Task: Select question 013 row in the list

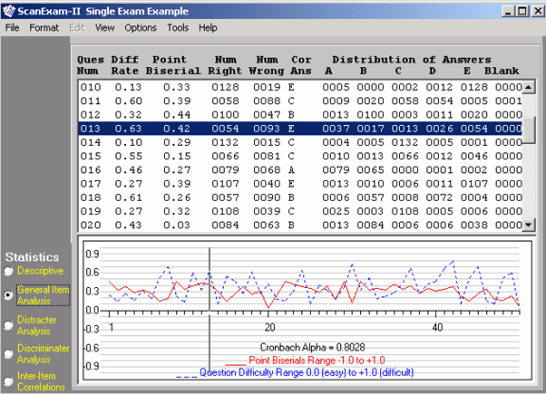Action: [x=301, y=129]
